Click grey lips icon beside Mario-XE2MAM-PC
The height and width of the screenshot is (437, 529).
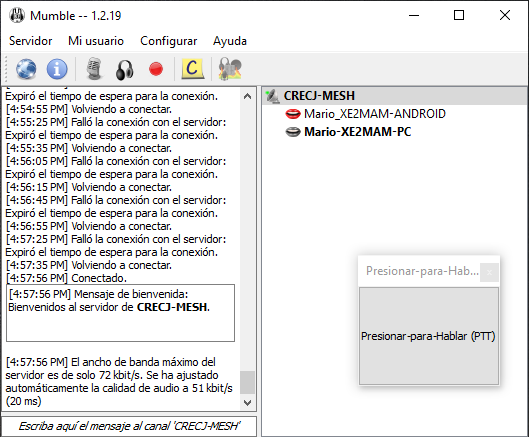pyautogui.click(x=293, y=132)
